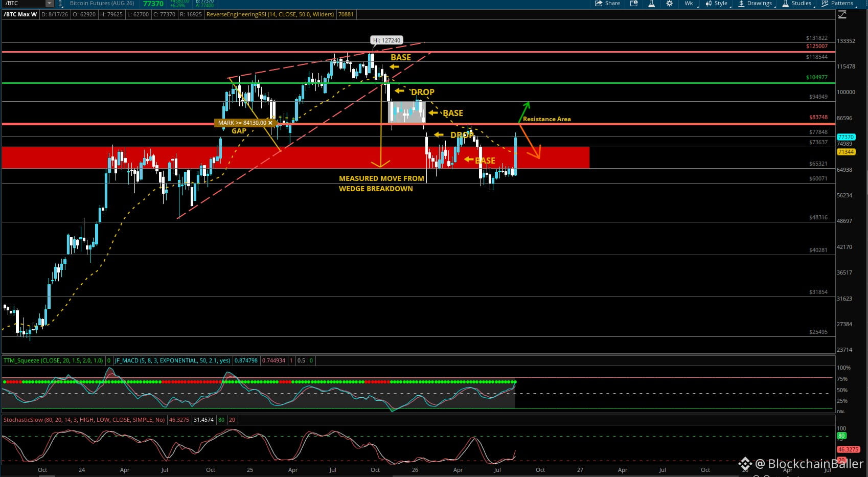
Task: Click the StochasticSlow study label
Action: tap(84, 420)
